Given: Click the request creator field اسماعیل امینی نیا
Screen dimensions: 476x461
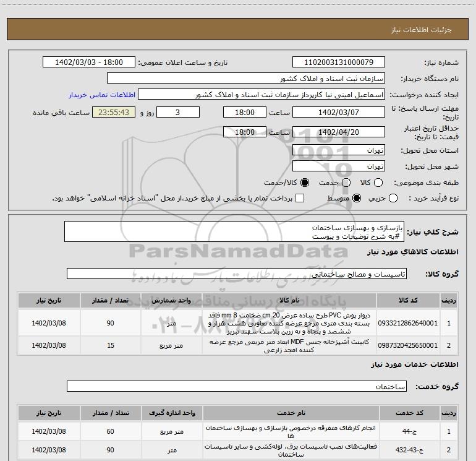Looking at the screenshot, I should click(x=261, y=95).
